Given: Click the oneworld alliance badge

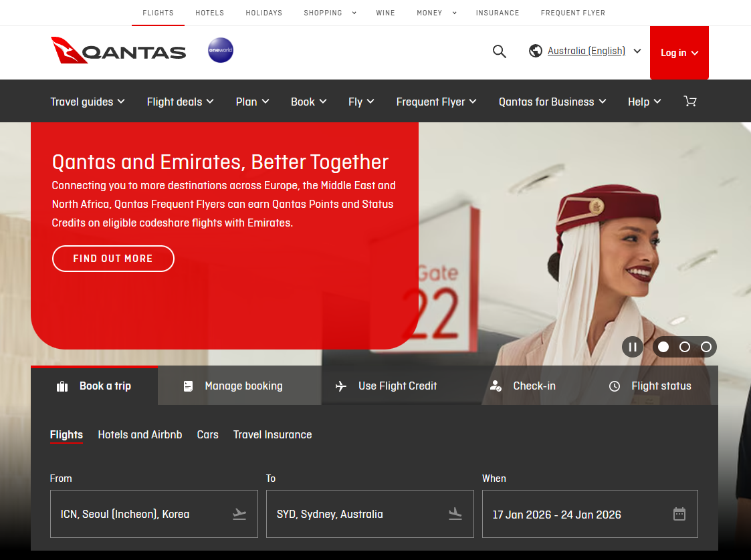Looking at the screenshot, I should (x=221, y=50).
